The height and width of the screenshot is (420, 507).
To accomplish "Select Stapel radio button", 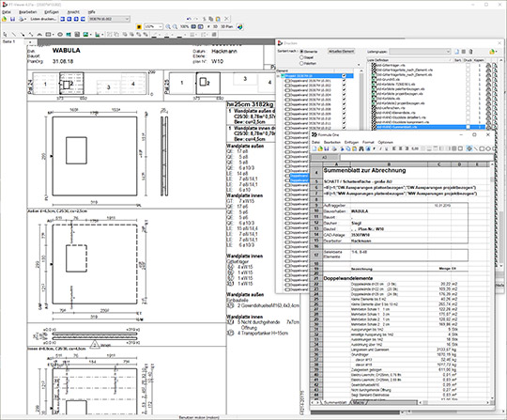I will (301, 57).
